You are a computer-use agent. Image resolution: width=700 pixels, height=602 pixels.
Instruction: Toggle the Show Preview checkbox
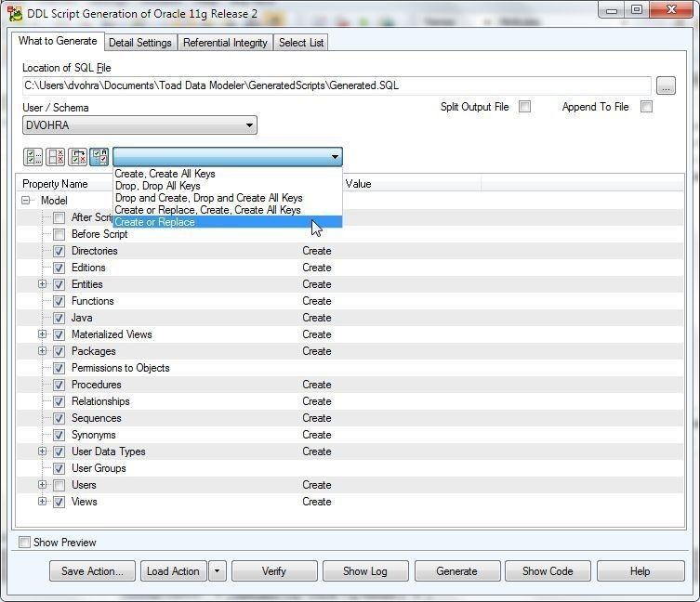point(24,543)
